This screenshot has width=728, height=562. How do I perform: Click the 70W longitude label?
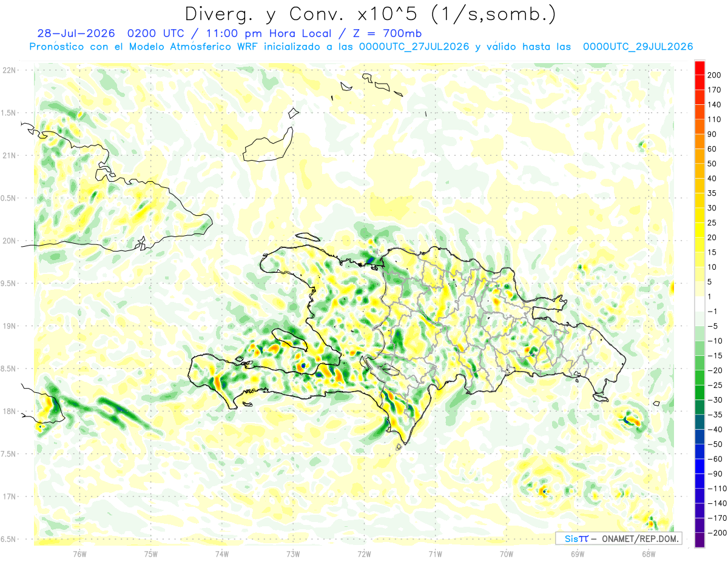coord(506,553)
